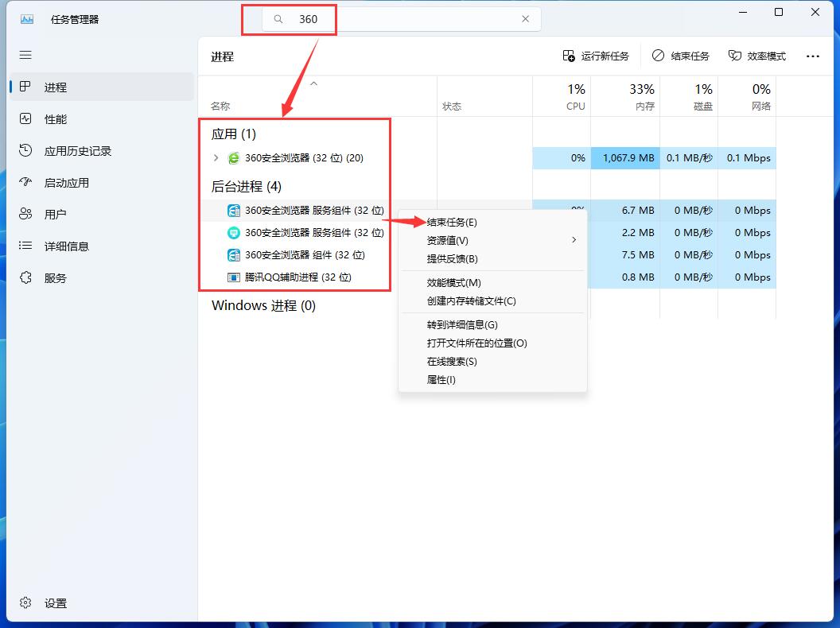
Task: Click the 详细信息 list icon
Action: [x=25, y=245]
